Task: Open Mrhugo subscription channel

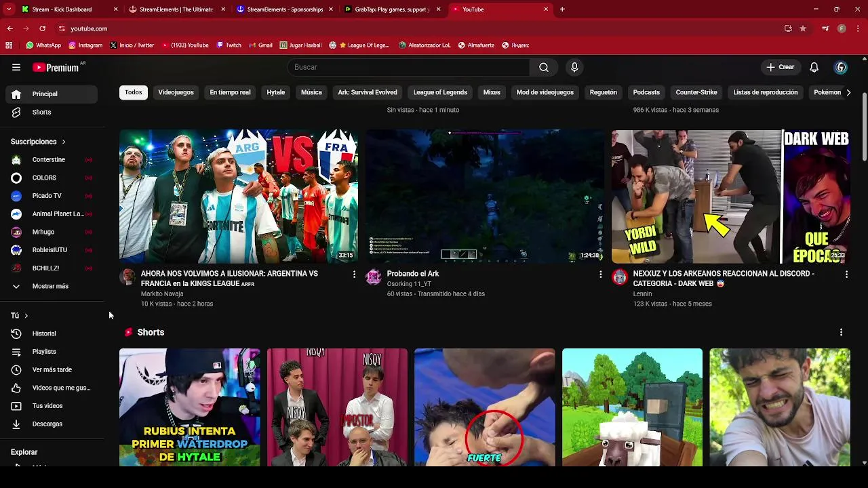Action: [52, 232]
